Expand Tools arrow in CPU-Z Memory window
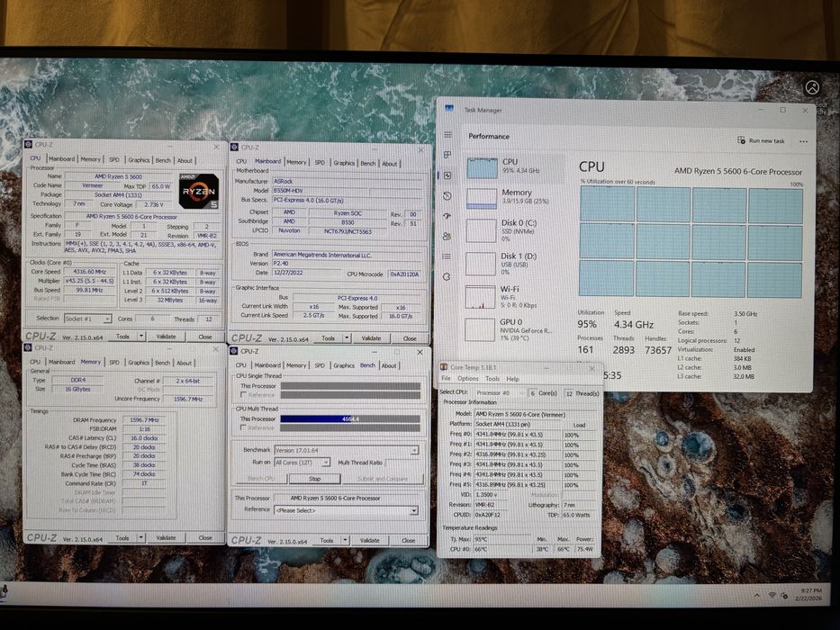Viewport: 840px width, 630px height. (x=140, y=537)
